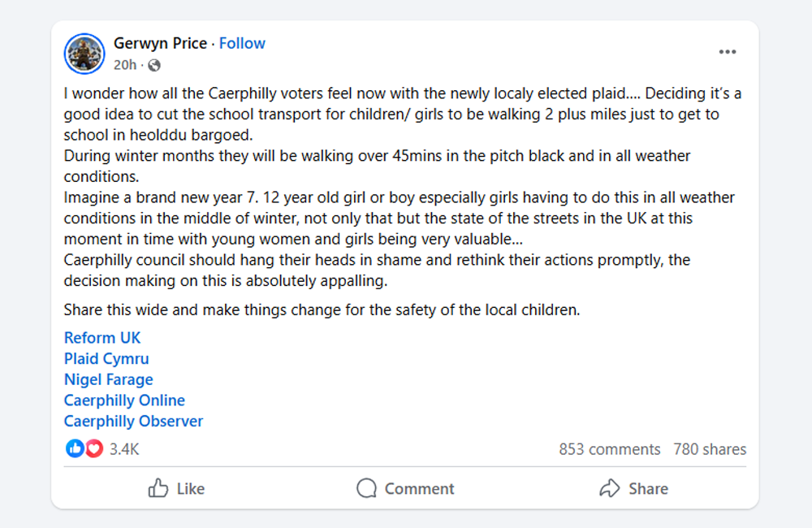Screen dimensions: 812x528
Task: Open the Reform UK tagged page
Action: pyautogui.click(x=102, y=338)
